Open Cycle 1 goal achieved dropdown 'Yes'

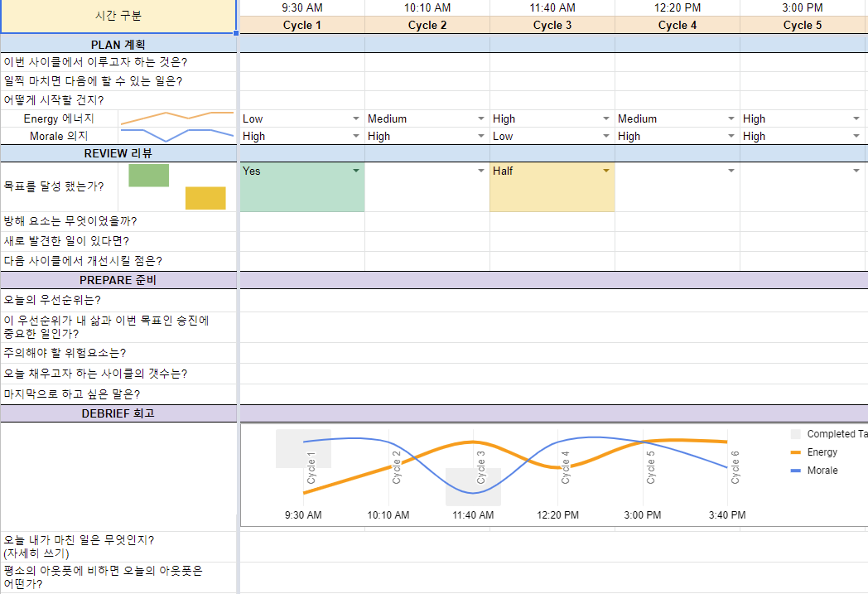[x=356, y=171]
